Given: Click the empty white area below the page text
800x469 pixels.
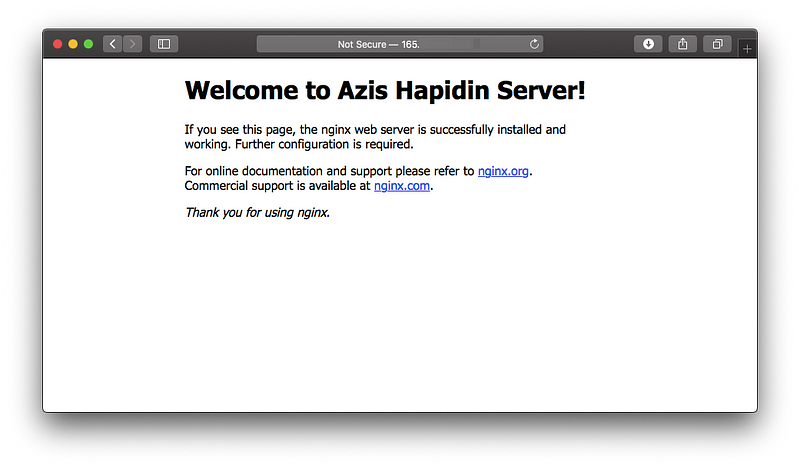Looking at the screenshot, I should click(400, 320).
